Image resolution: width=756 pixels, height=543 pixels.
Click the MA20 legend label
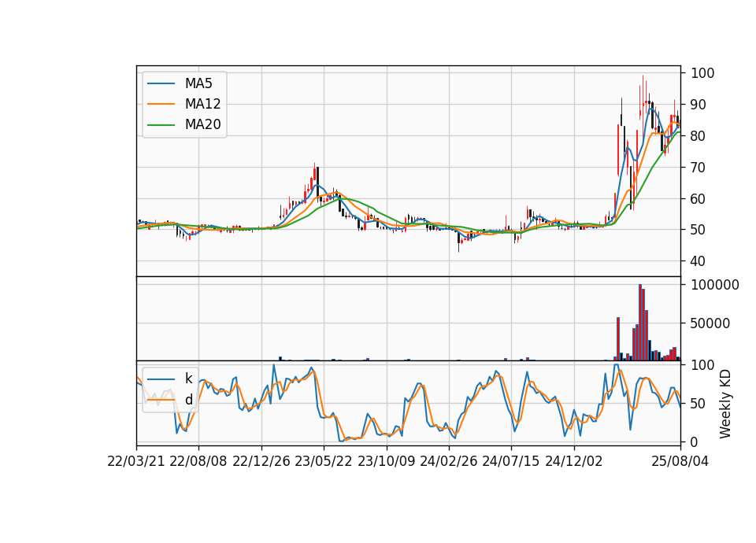(202, 125)
